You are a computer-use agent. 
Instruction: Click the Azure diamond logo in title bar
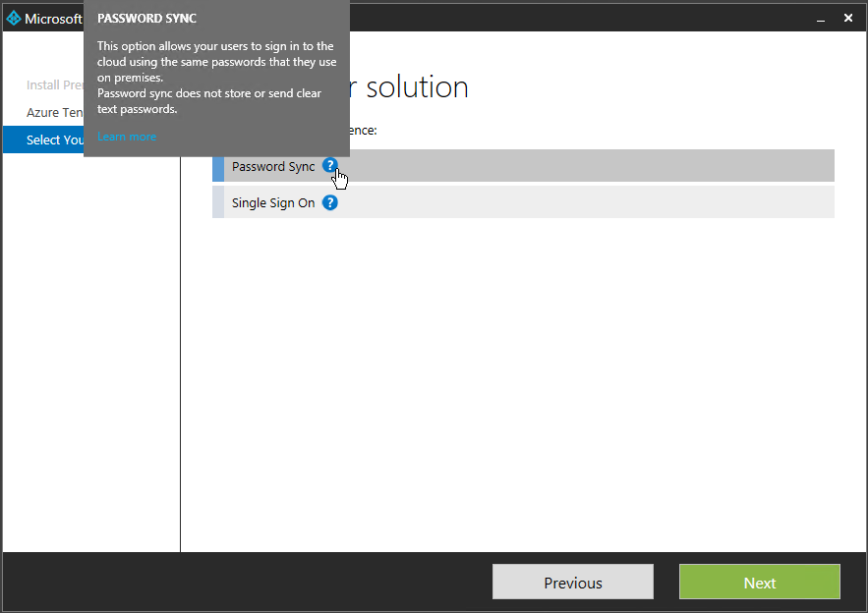click(14, 19)
